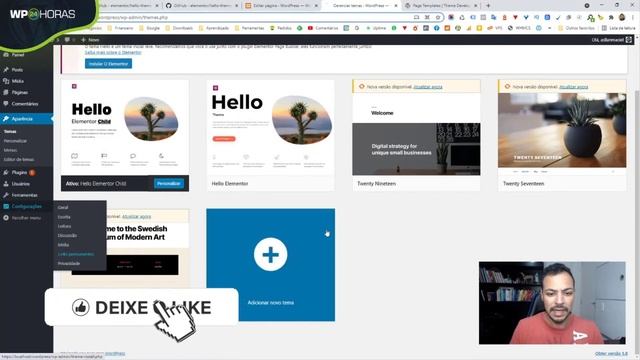Open the Chrome profile avatar
The width and height of the screenshot is (640, 360).
point(622,18)
